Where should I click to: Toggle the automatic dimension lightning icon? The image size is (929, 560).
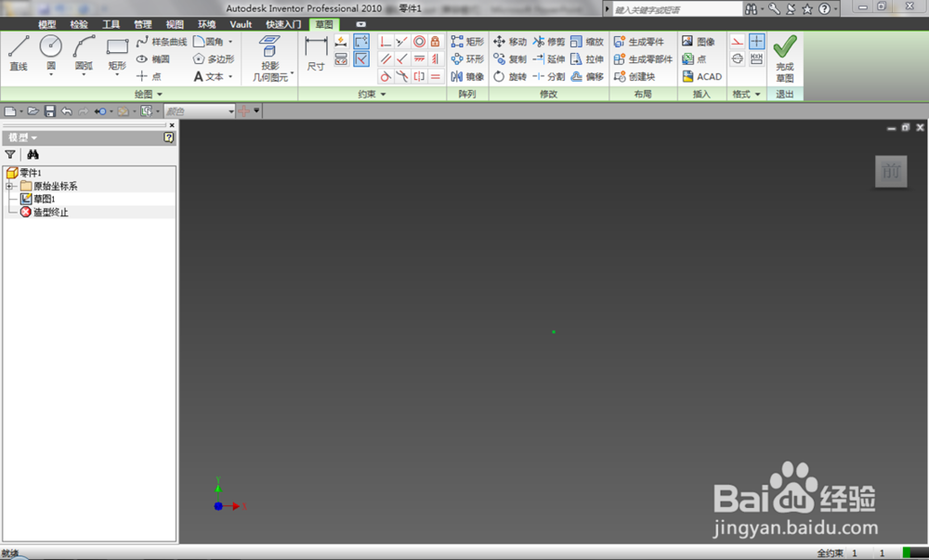[x=341, y=42]
